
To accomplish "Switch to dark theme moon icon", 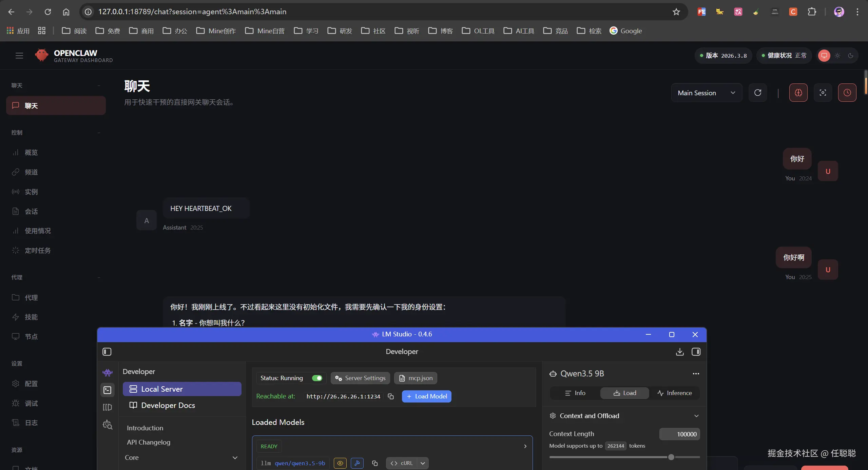I will (x=850, y=56).
